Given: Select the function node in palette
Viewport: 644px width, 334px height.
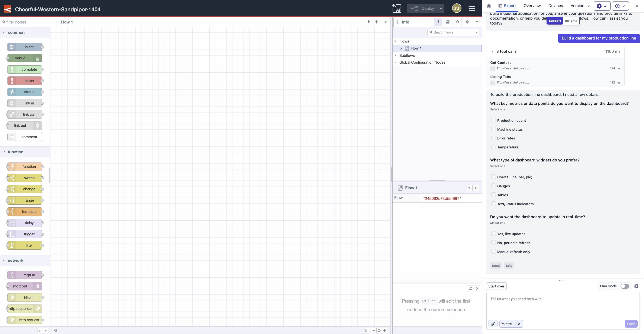Looking at the screenshot, I should coord(25,167).
